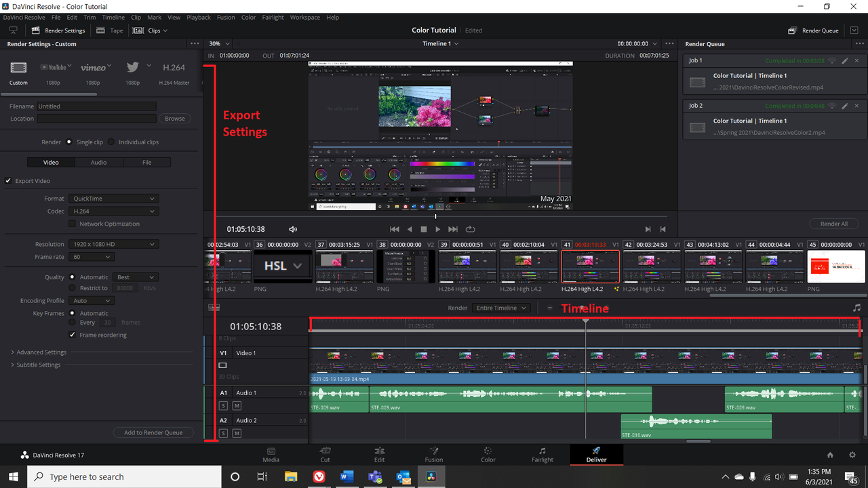Play reverse in the viewer
Image resolution: width=868 pixels, height=488 pixels.
[x=410, y=229]
